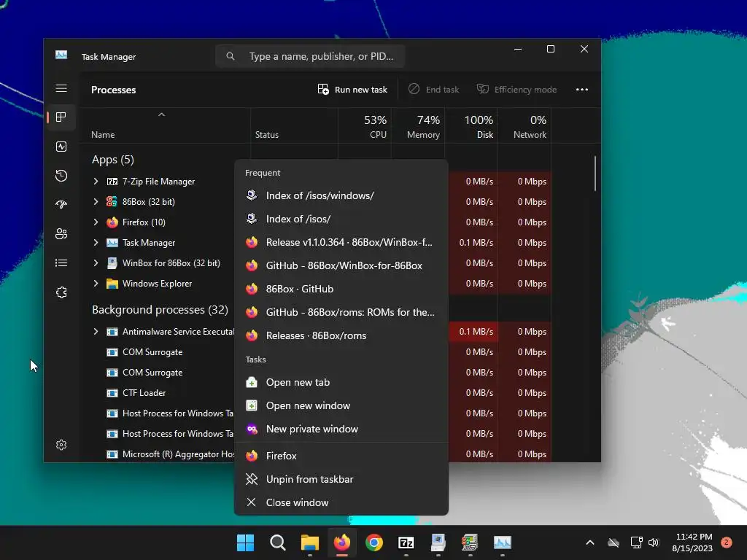Open taskbar Search icon
The height and width of the screenshot is (560, 747).
point(278,542)
